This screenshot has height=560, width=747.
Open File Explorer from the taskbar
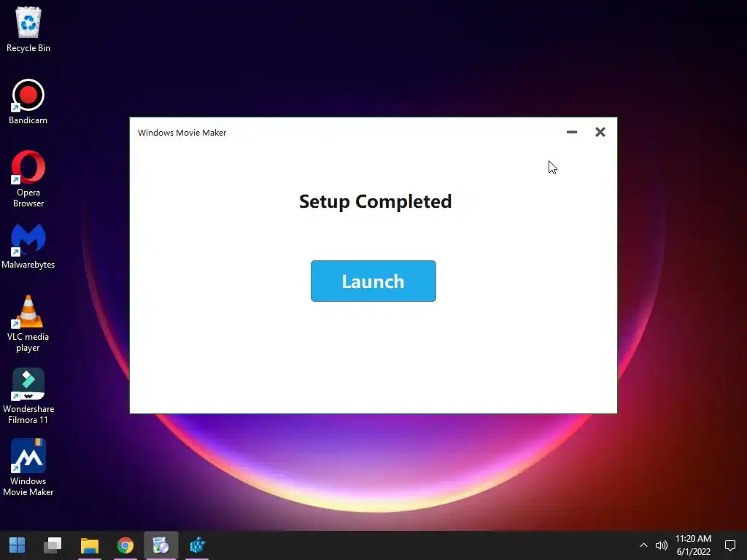90,545
